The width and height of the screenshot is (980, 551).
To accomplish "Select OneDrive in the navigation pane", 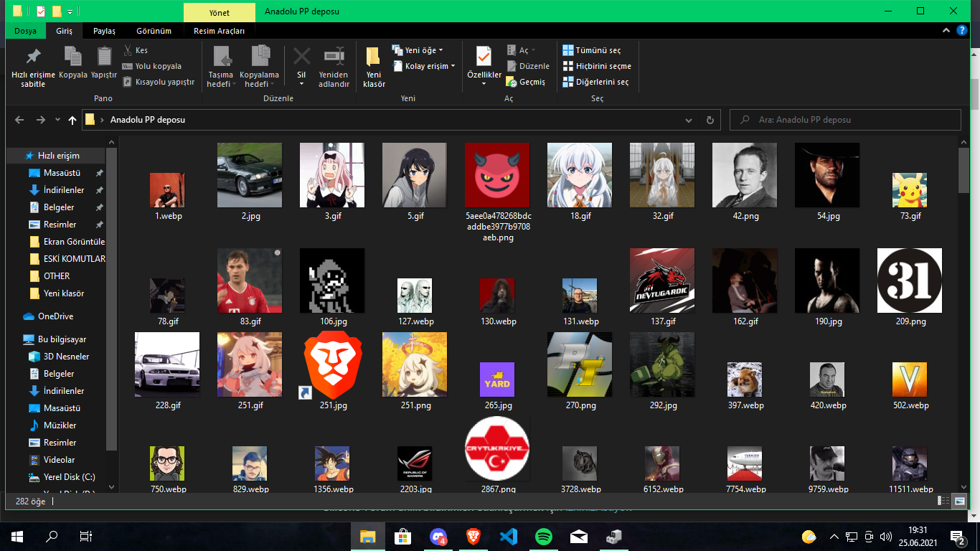I will pos(55,316).
